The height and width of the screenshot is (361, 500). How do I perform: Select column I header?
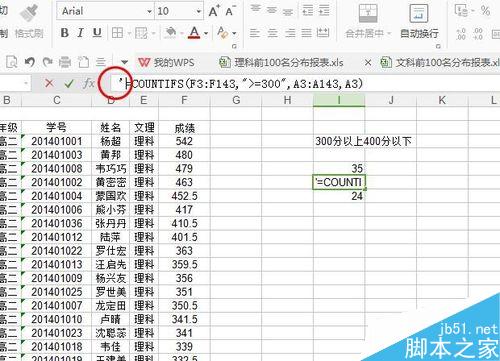coord(339,100)
